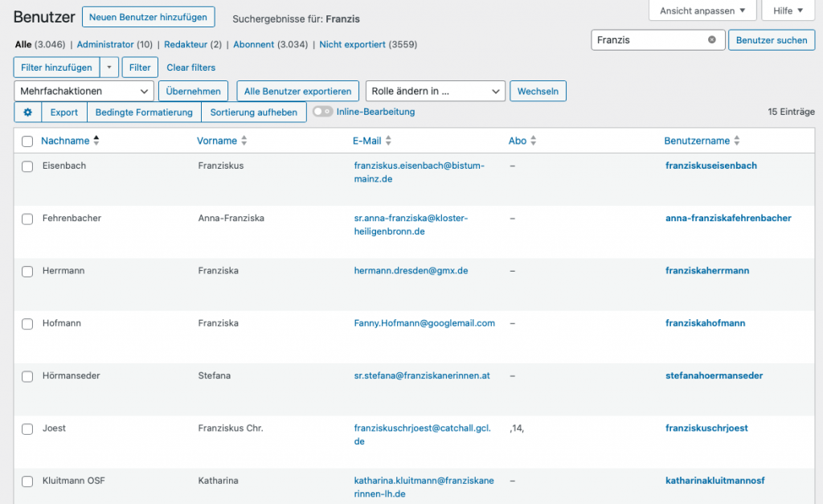The width and height of the screenshot is (823, 504).
Task: Expand the Ansicht anpassen panel
Action: point(702,11)
